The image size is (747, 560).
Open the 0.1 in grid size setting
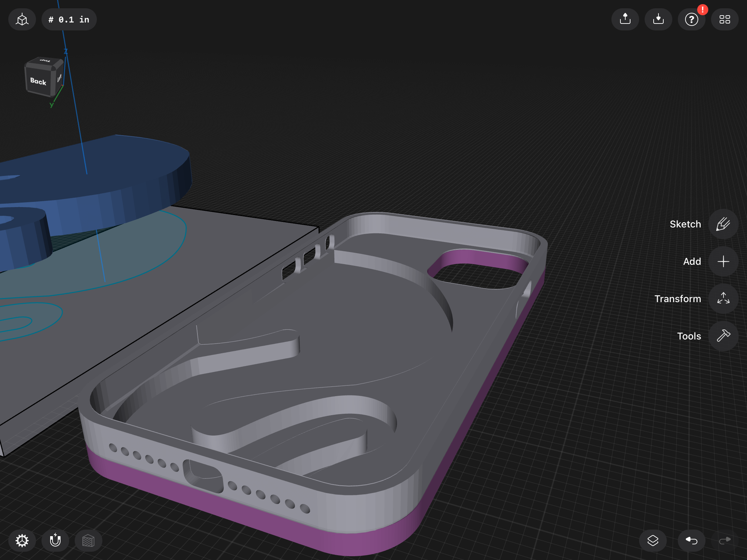coord(69,19)
